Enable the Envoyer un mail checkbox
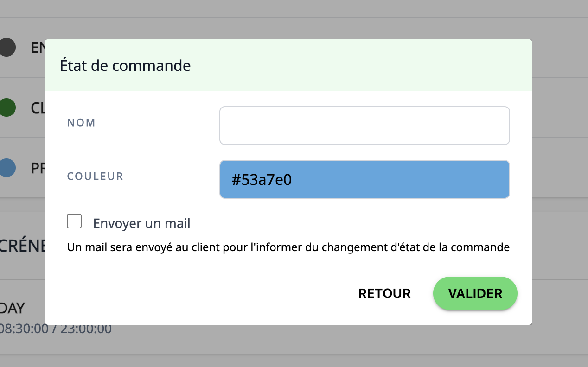This screenshot has width=588, height=367. tap(74, 221)
